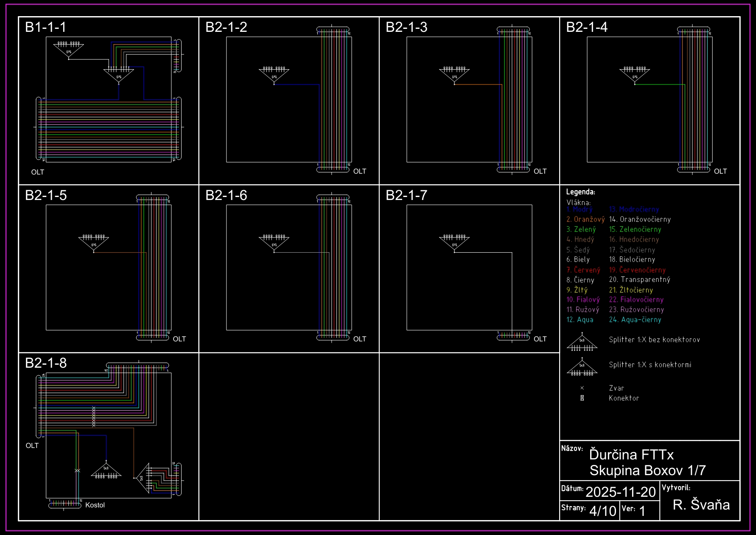
Task: Select the Konektor symbol in the legend
Action: coord(582,398)
